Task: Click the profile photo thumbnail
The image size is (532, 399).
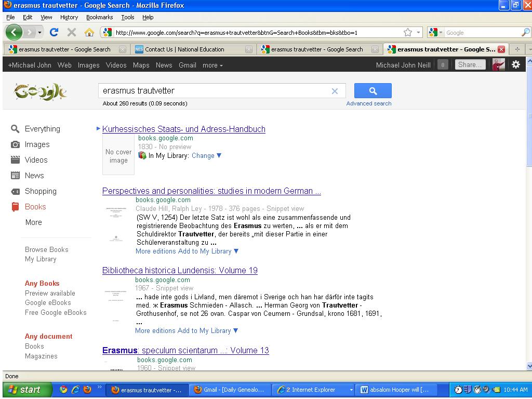Action: point(498,64)
